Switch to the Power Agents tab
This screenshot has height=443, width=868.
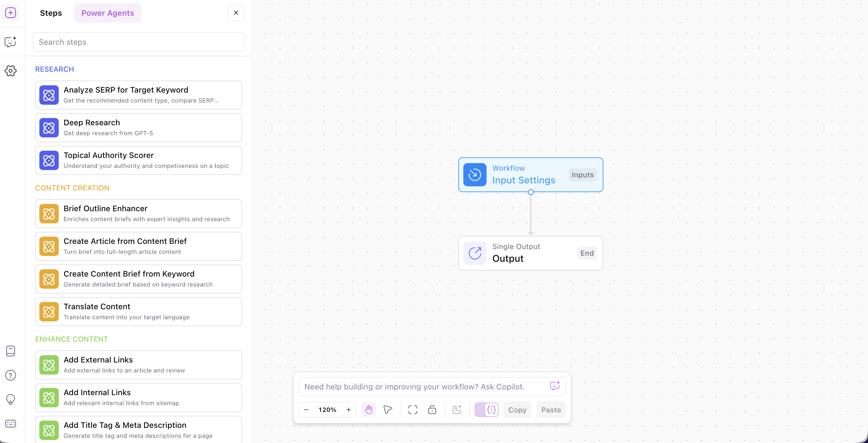(107, 12)
